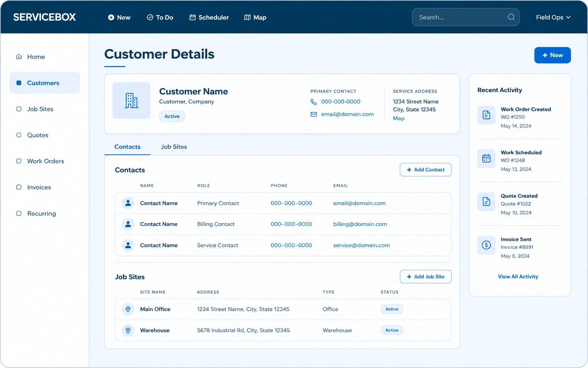Image resolution: width=588 pixels, height=368 pixels.
Task: Click service@domain.com email link
Action: pyautogui.click(x=361, y=245)
